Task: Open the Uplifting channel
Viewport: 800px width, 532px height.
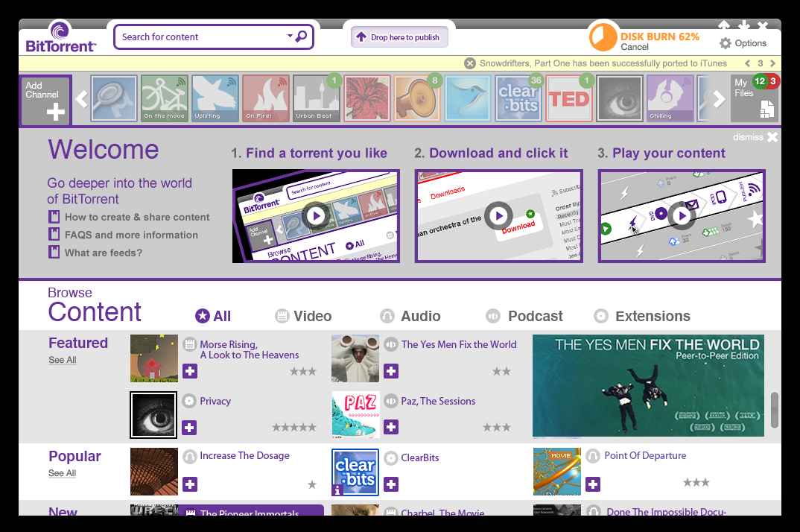Action: [215, 98]
